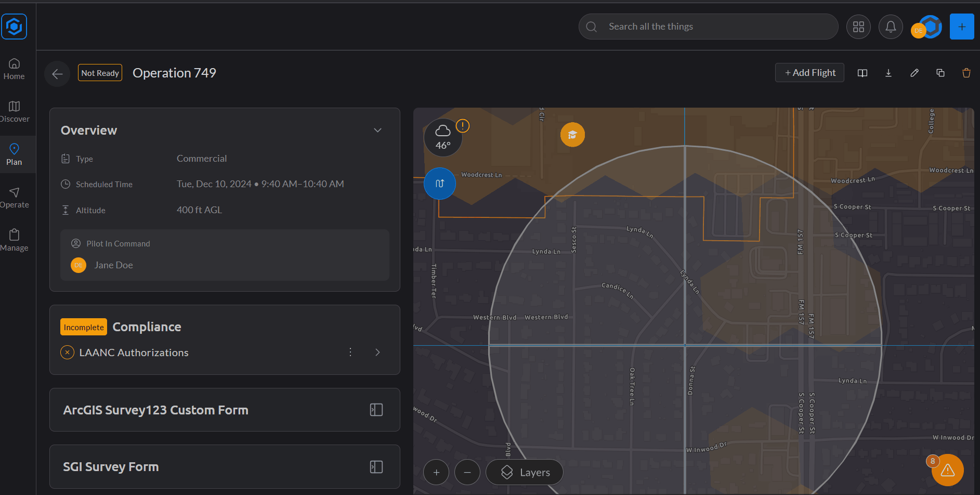
Task: Toggle the SGI Survey Form side panel
Action: click(376, 467)
